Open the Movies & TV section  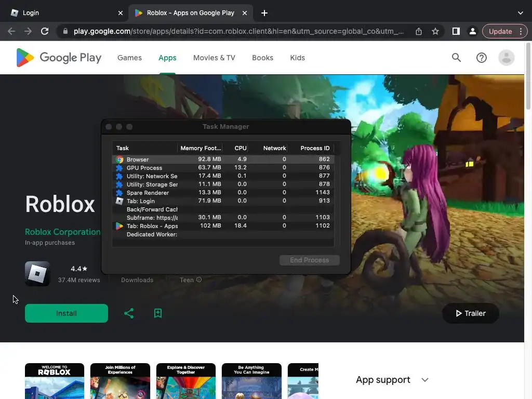click(214, 58)
